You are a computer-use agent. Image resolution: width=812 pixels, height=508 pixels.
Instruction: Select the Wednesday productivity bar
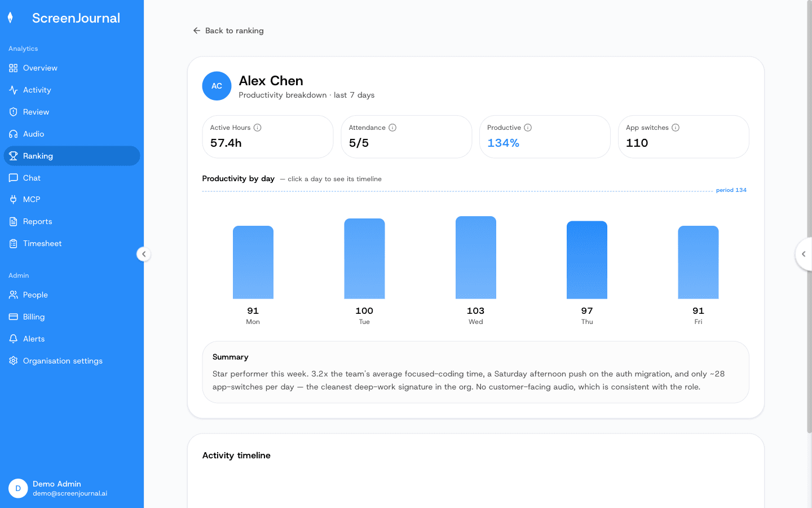click(x=476, y=257)
